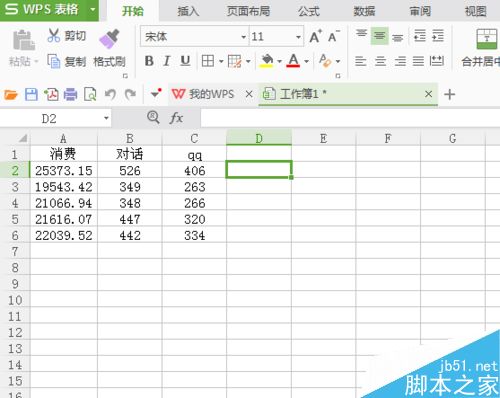
Task: Switch to the 视图 tab
Action: [476, 11]
